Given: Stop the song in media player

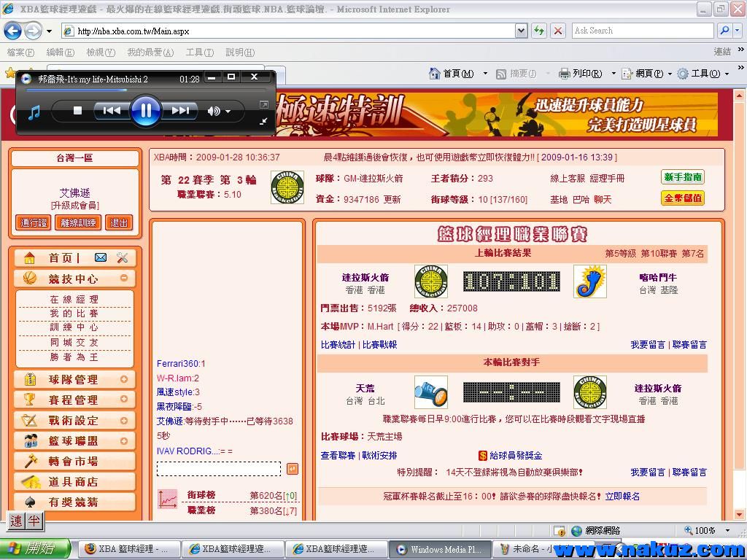Looking at the screenshot, I should [77, 111].
